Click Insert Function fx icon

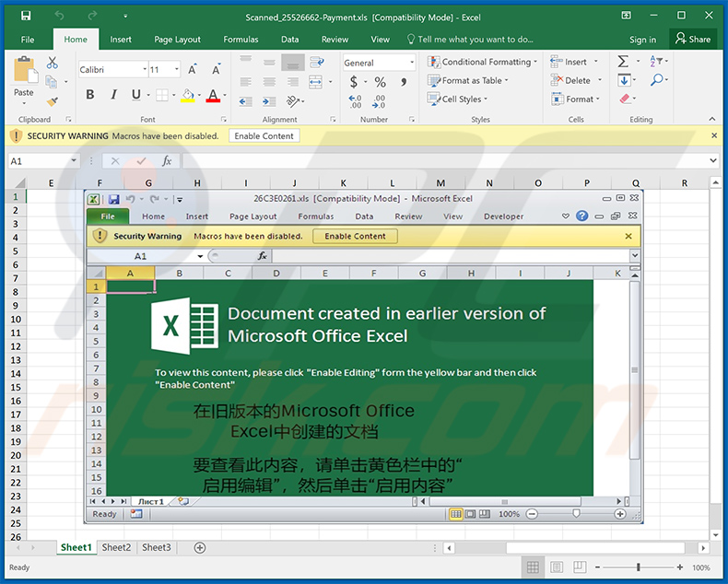(x=167, y=161)
